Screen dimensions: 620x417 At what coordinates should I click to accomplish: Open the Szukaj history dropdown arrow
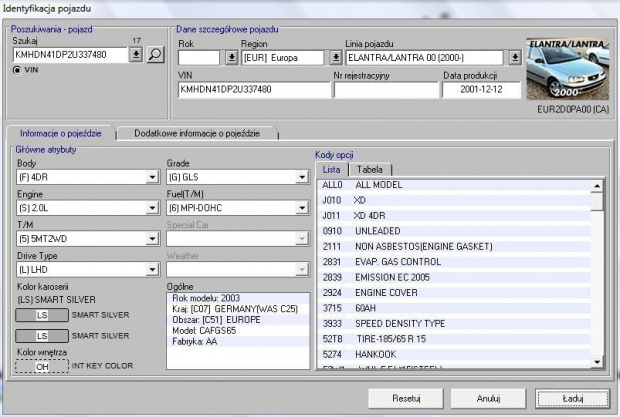136,55
